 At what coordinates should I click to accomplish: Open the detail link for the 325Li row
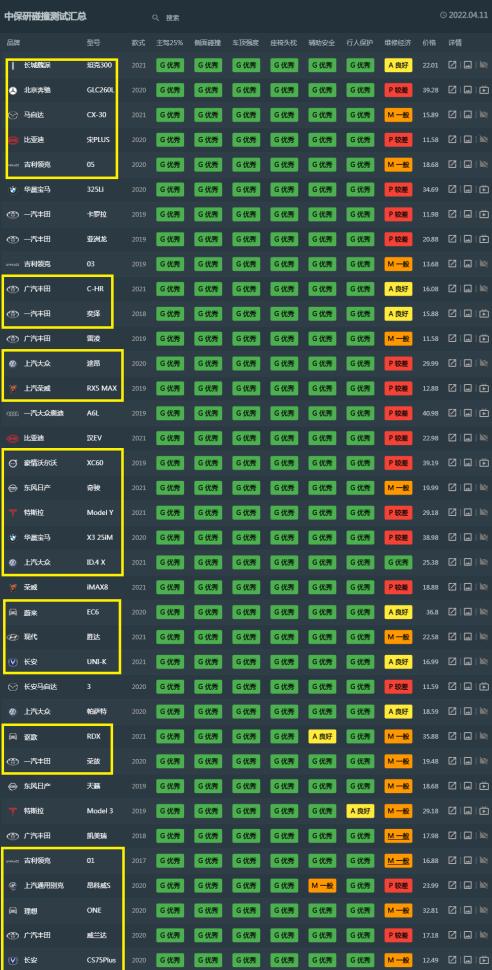coord(452,189)
